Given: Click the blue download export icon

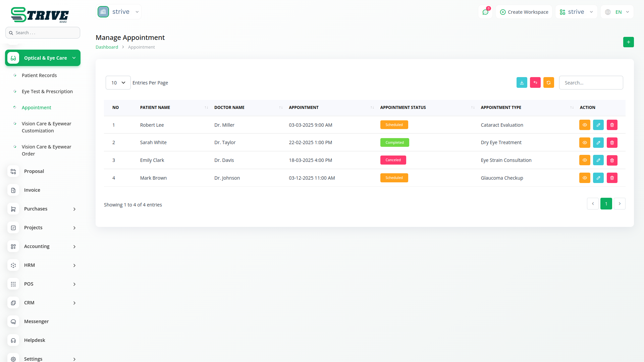Looking at the screenshot, I should 522,83.
